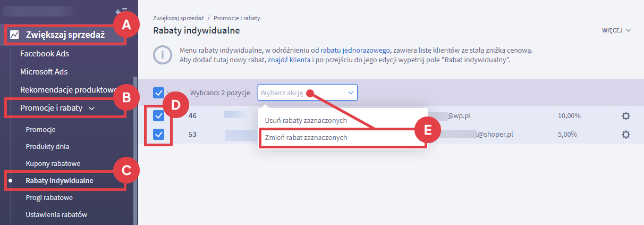Uncheck the checkbox for row 53
644x225 pixels.
159,135
